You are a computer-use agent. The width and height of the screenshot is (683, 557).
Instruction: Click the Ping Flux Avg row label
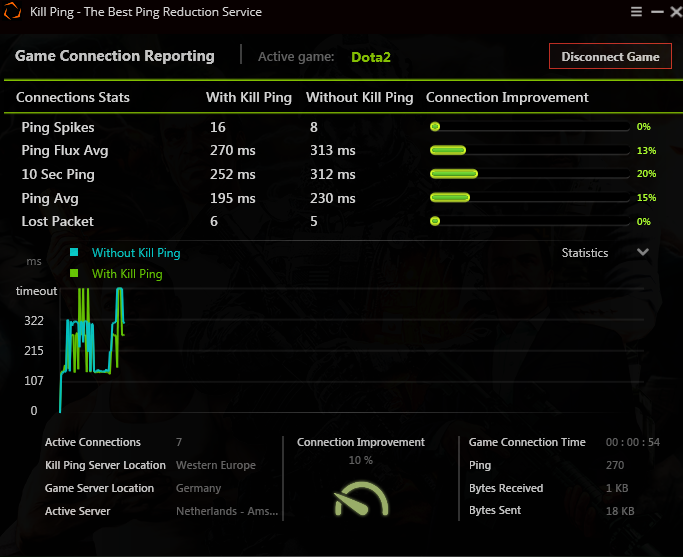(65, 151)
